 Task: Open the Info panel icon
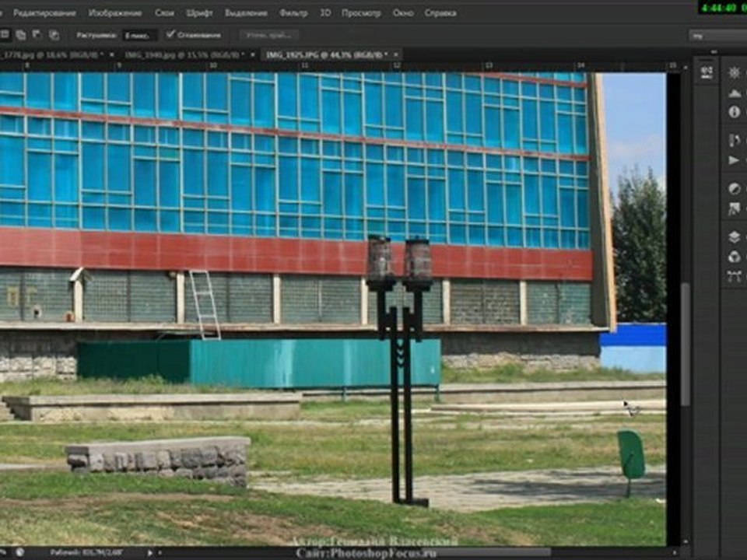[x=734, y=112]
